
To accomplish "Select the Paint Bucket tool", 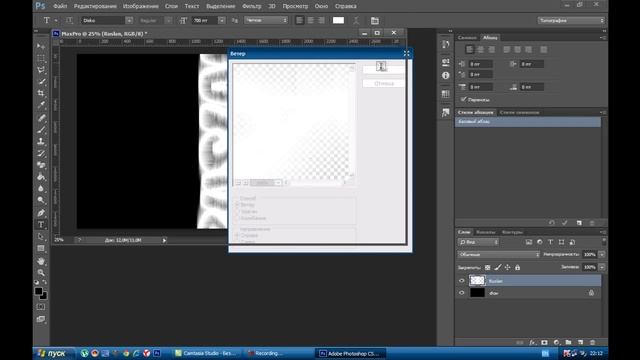I will click(x=41, y=177).
